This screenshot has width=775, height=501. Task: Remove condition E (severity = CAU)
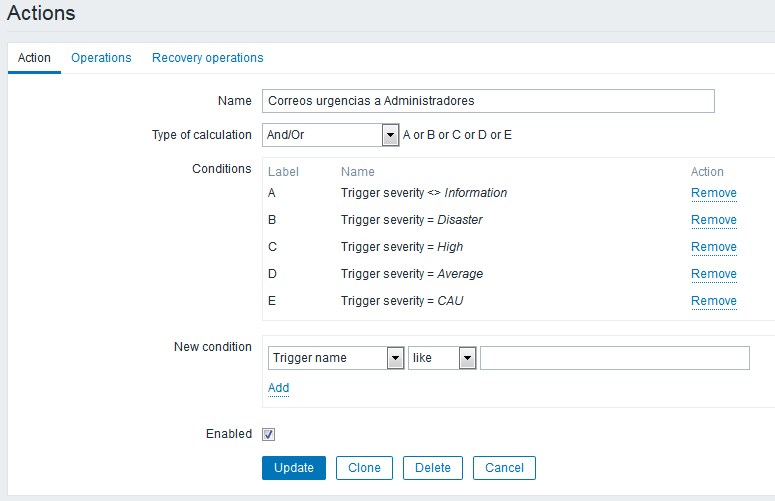click(713, 301)
